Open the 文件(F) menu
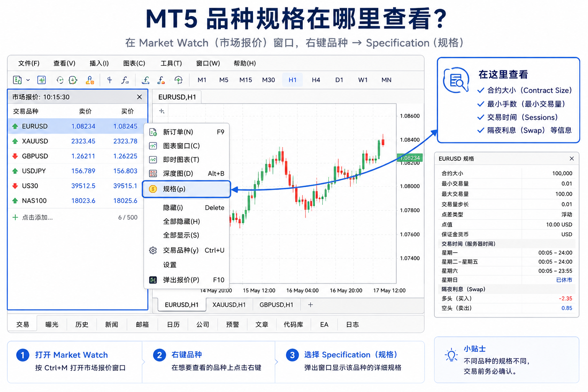The height and width of the screenshot is (392, 588). (x=29, y=63)
